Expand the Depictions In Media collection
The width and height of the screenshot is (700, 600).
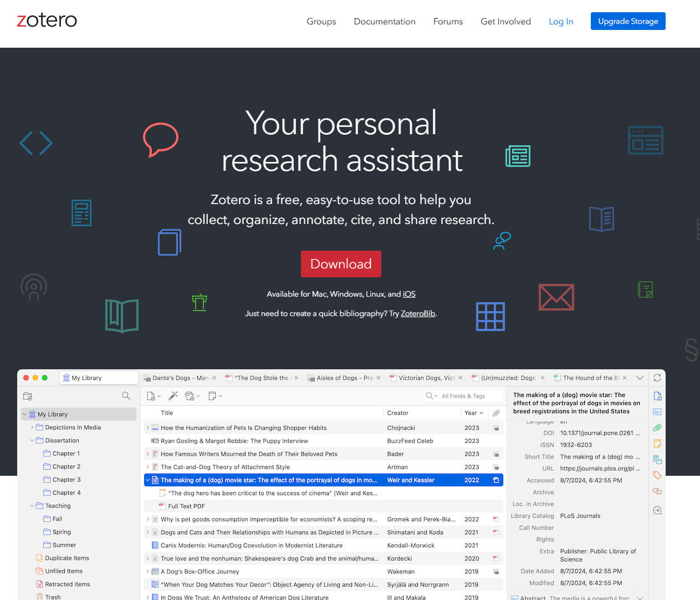coord(33,427)
